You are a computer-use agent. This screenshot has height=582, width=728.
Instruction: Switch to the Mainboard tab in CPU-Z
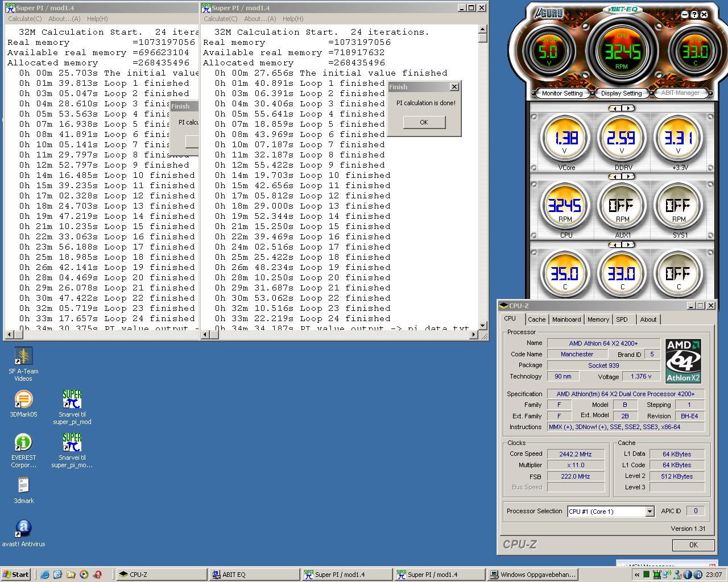[566, 319]
